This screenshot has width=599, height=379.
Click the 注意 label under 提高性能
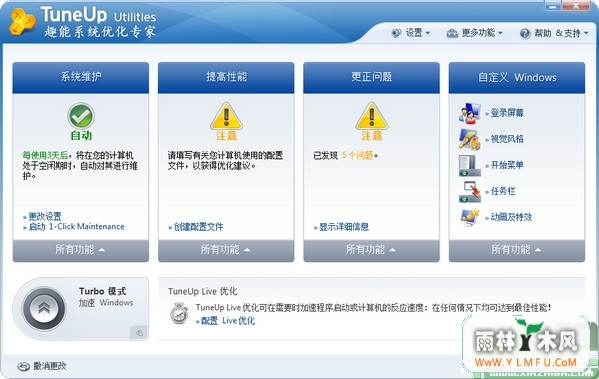point(226,136)
